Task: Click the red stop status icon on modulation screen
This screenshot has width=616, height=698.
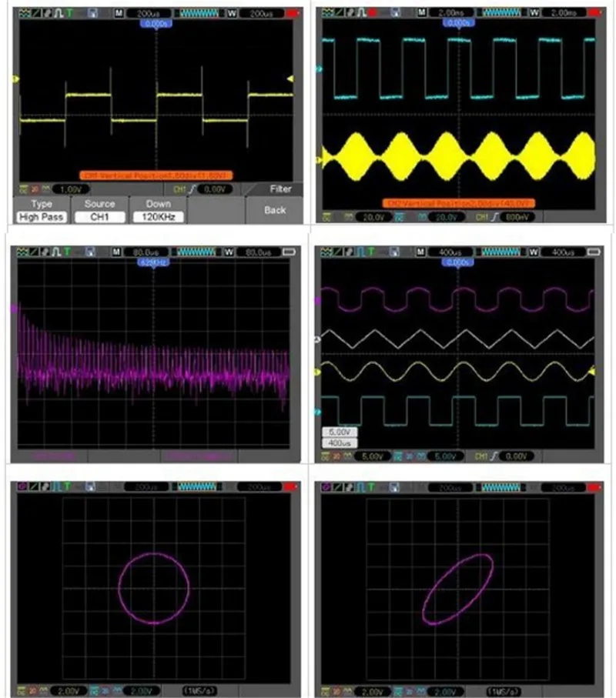Action: 371,12
